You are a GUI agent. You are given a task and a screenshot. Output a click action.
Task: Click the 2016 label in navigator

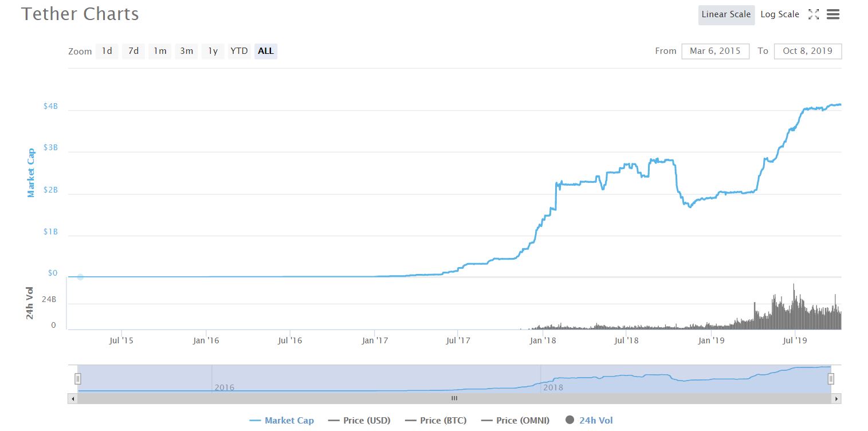(x=225, y=387)
